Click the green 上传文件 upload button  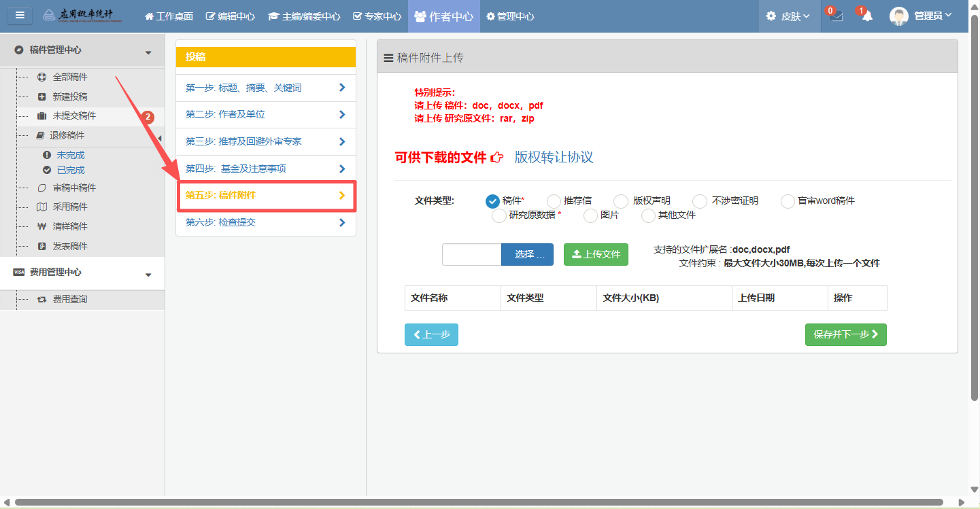tap(596, 254)
